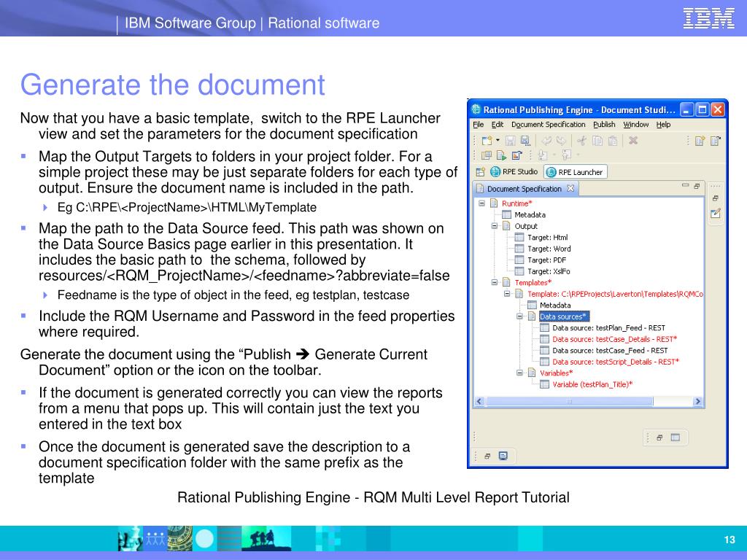This screenshot has width=747, height=560.
Task: Click the new document specification icon with star
Action: [700, 141]
